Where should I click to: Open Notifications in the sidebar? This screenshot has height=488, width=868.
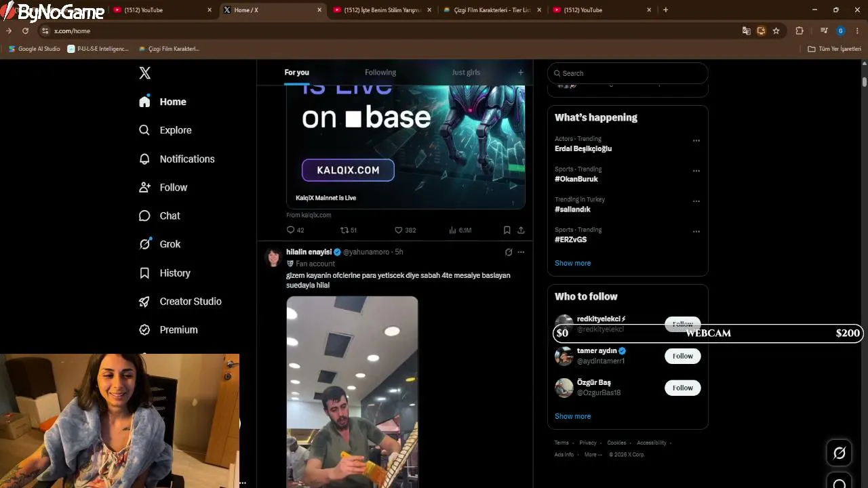pos(177,159)
